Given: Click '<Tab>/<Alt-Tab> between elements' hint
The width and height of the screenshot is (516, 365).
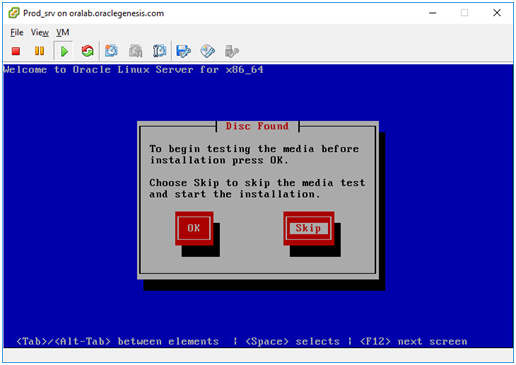Looking at the screenshot, I should pyautogui.click(x=118, y=342).
